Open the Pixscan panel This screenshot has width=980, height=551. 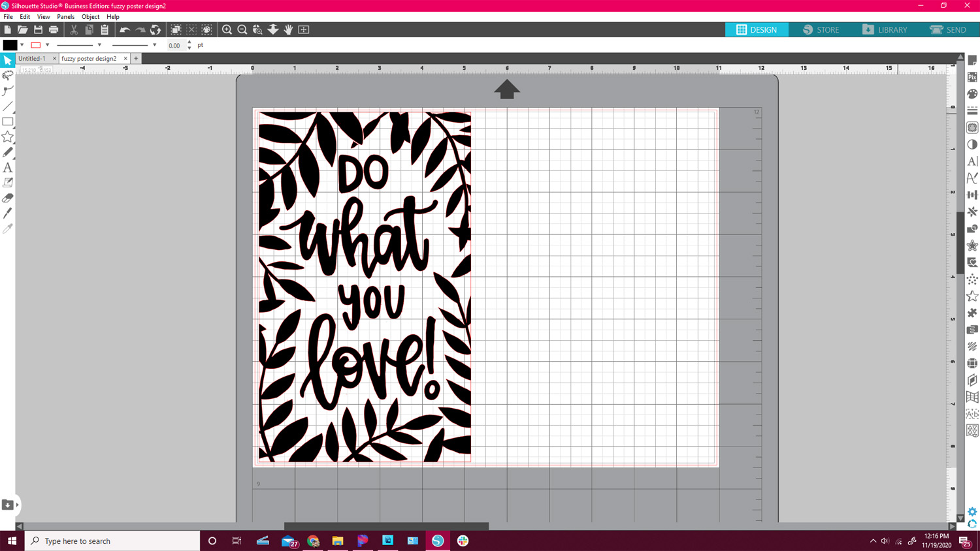(x=972, y=77)
